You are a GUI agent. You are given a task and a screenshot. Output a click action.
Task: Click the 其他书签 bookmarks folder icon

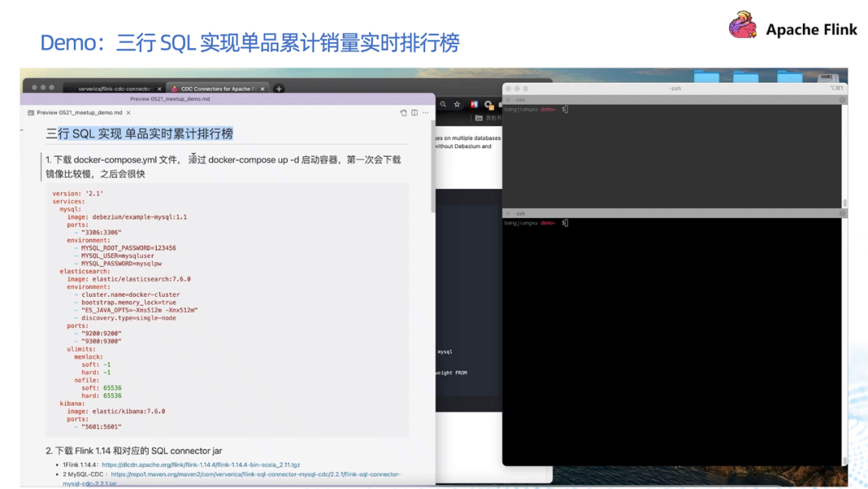[x=478, y=117]
